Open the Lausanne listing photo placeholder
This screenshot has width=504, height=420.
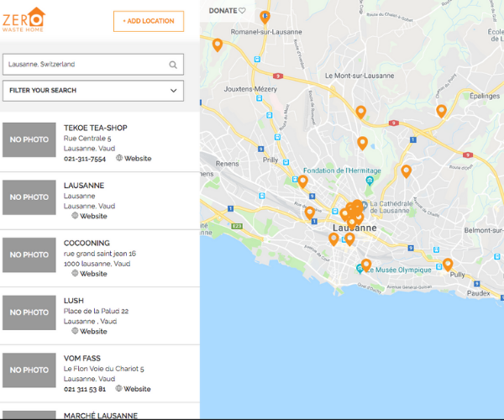[x=29, y=197]
